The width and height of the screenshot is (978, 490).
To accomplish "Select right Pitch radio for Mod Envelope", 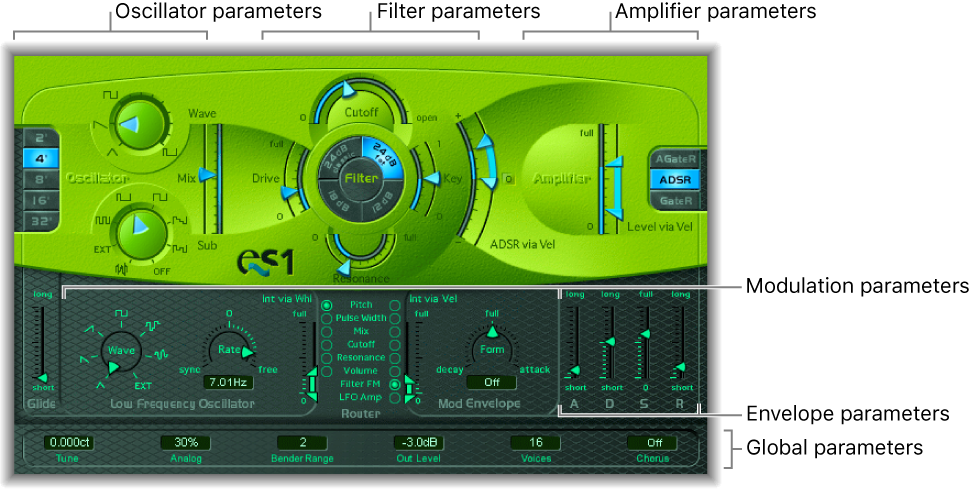I will (x=395, y=305).
